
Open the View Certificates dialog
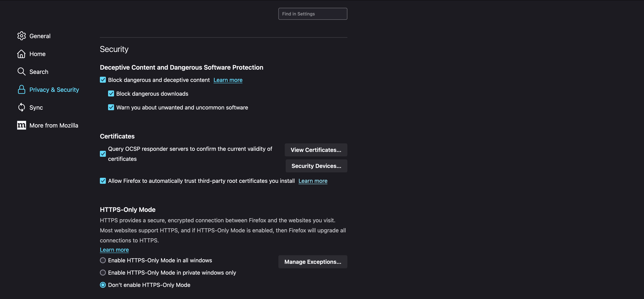(316, 150)
